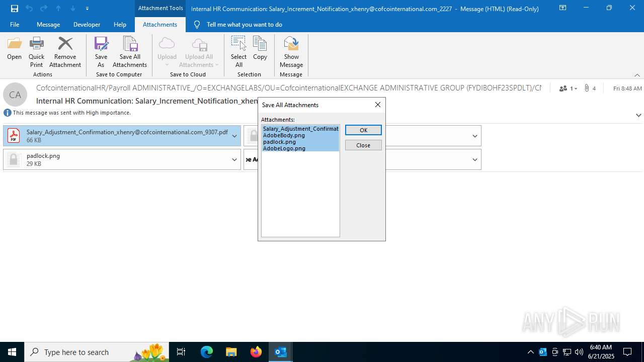Image resolution: width=644 pixels, height=362 pixels.
Task: Open dropdown of top right attachment tile
Action: click(x=475, y=136)
